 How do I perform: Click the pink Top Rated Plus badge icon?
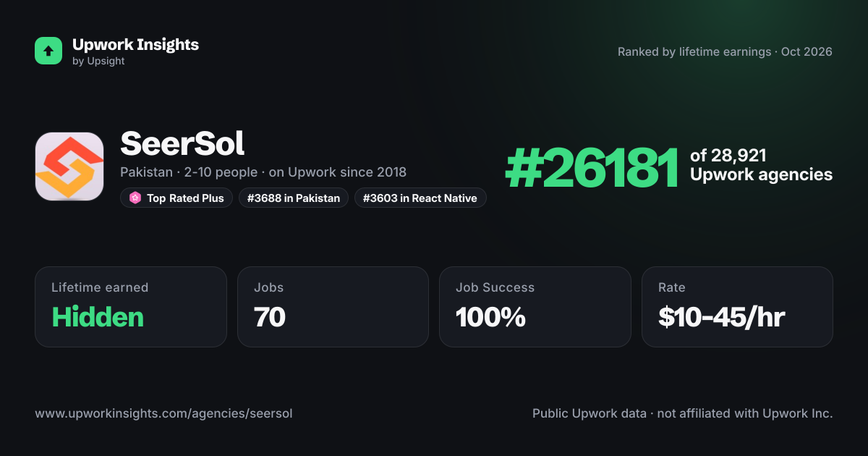(x=135, y=198)
